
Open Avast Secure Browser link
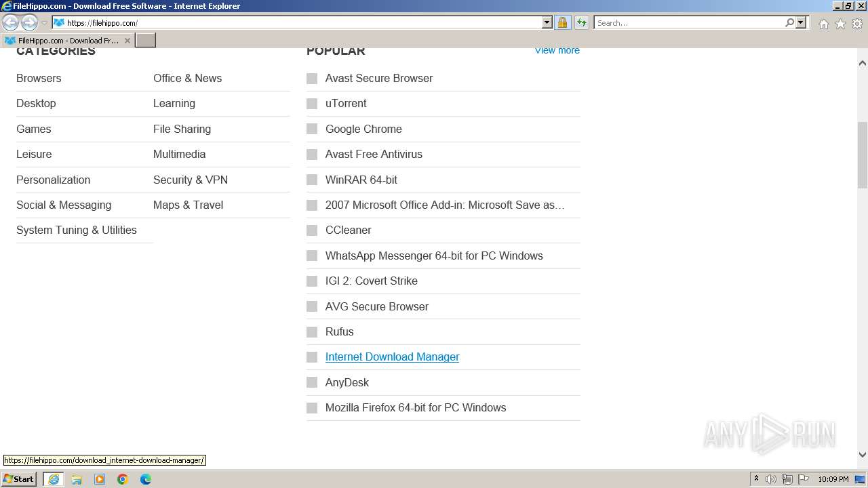[x=379, y=78]
